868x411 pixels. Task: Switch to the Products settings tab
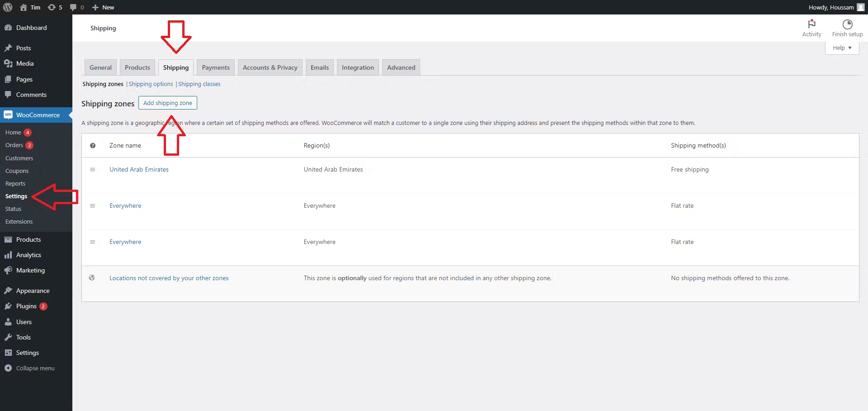[x=138, y=67]
